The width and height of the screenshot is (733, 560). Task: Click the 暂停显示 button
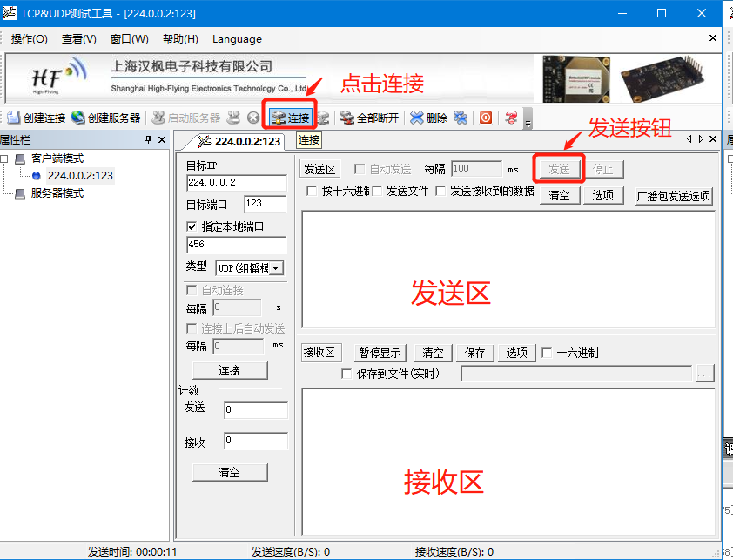pos(380,353)
